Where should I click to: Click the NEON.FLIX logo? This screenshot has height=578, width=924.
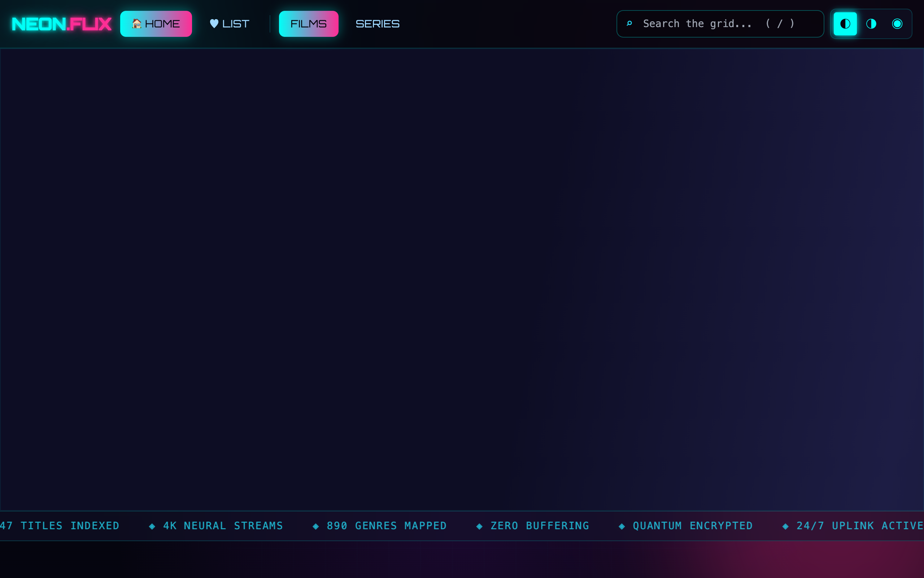tap(61, 24)
